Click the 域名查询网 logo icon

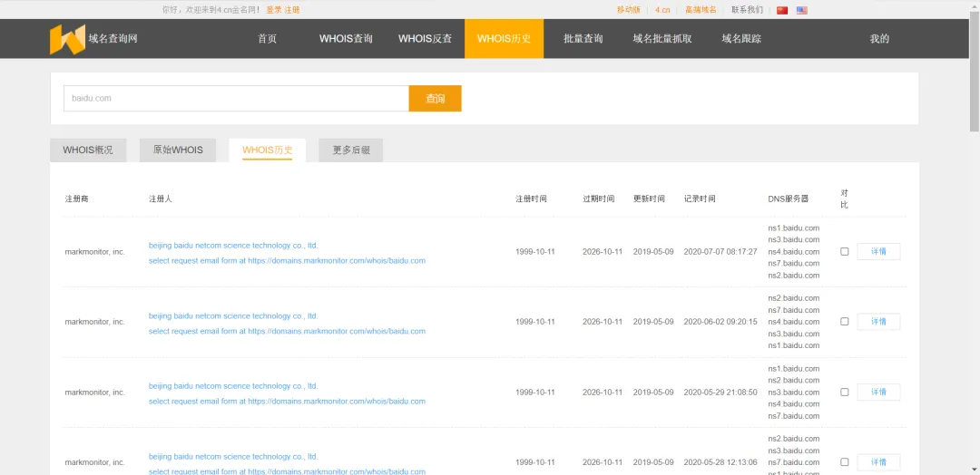(x=67, y=39)
